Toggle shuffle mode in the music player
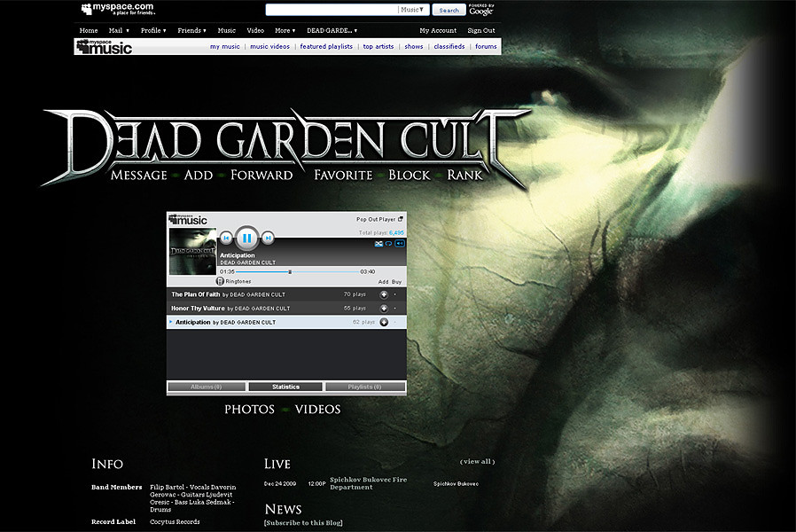 click(378, 244)
